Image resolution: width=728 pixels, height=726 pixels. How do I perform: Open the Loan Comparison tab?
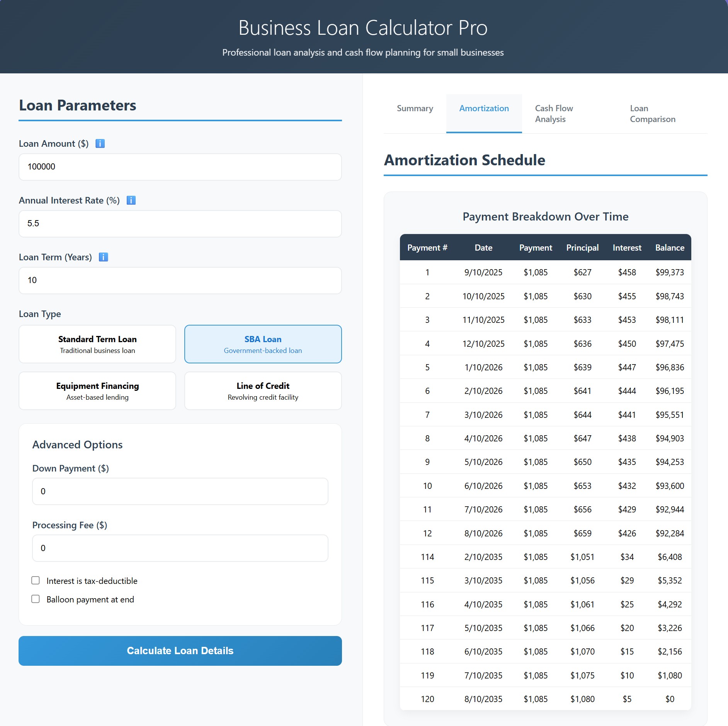[652, 114]
